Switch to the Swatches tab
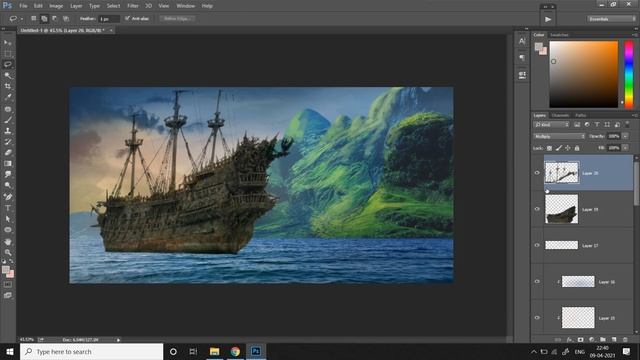The height and width of the screenshot is (360, 640). point(559,35)
